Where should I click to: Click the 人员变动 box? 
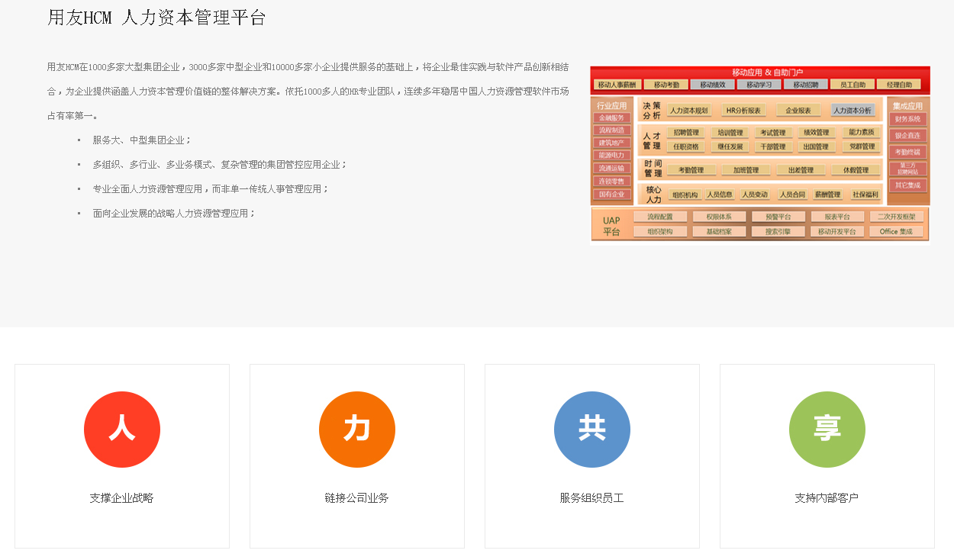[755, 195]
